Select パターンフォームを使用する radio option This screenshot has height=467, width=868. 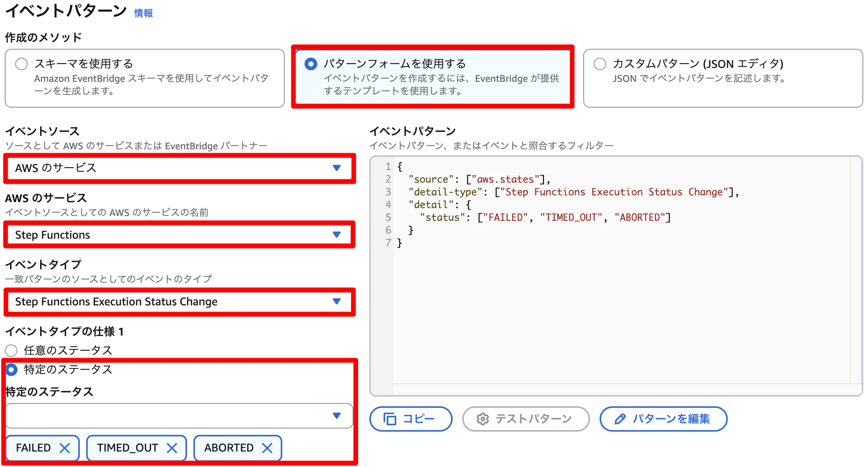pos(311,64)
